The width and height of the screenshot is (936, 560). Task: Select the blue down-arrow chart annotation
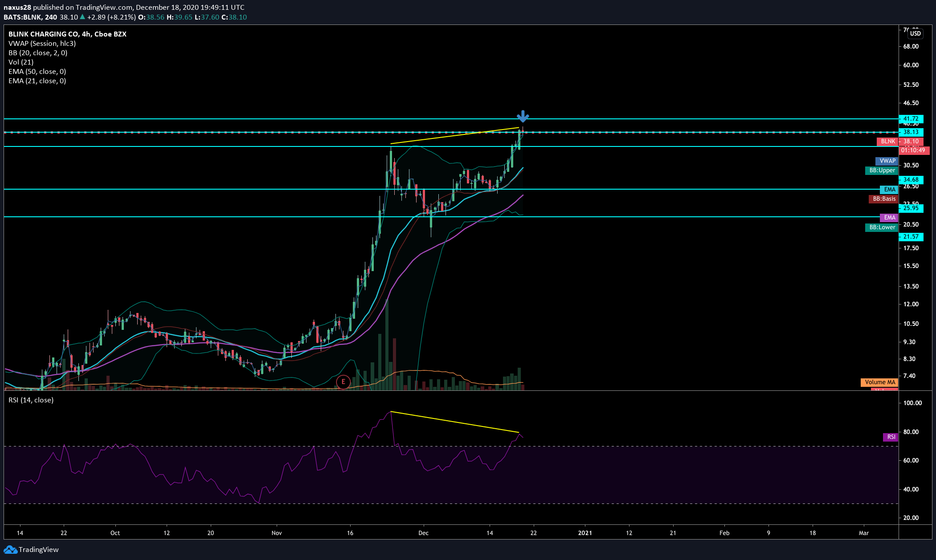[523, 116]
